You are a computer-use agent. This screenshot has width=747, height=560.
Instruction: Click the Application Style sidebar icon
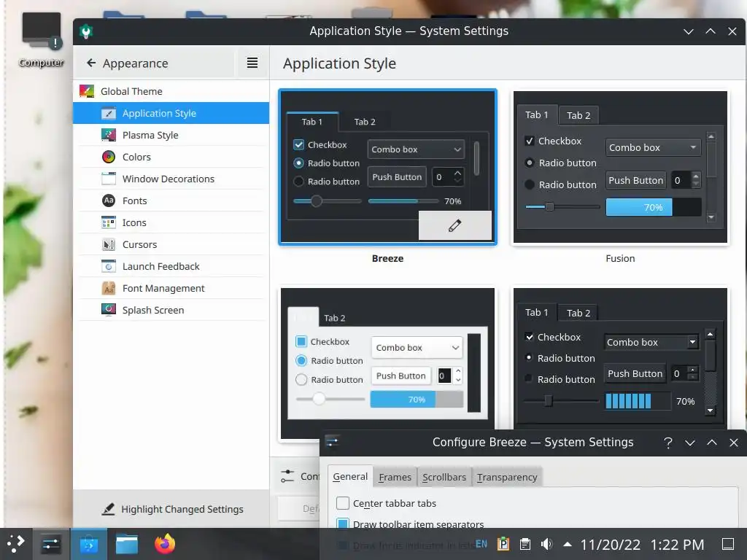[x=109, y=113]
